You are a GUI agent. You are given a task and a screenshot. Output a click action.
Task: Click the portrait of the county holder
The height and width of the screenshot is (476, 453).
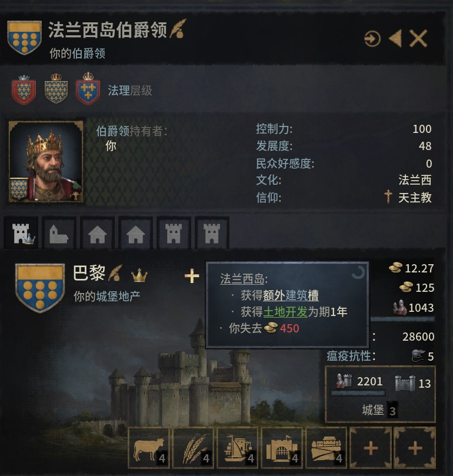point(46,162)
